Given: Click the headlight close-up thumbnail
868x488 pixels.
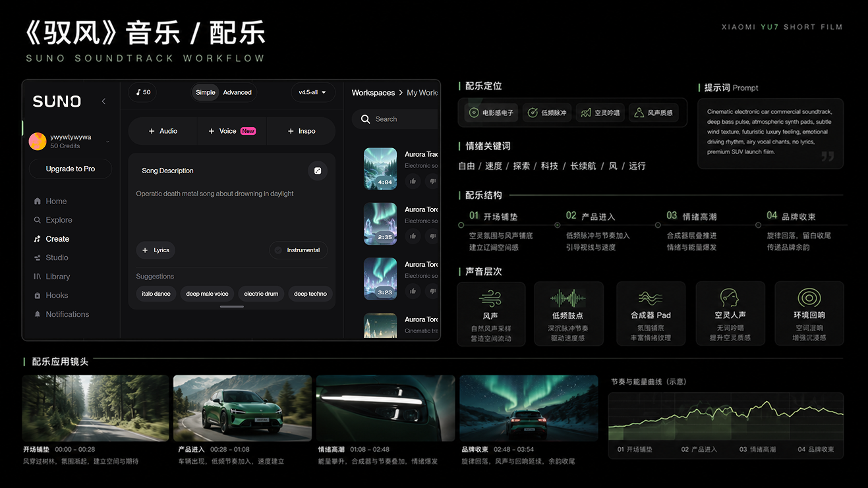Looking at the screenshot, I should (386, 408).
